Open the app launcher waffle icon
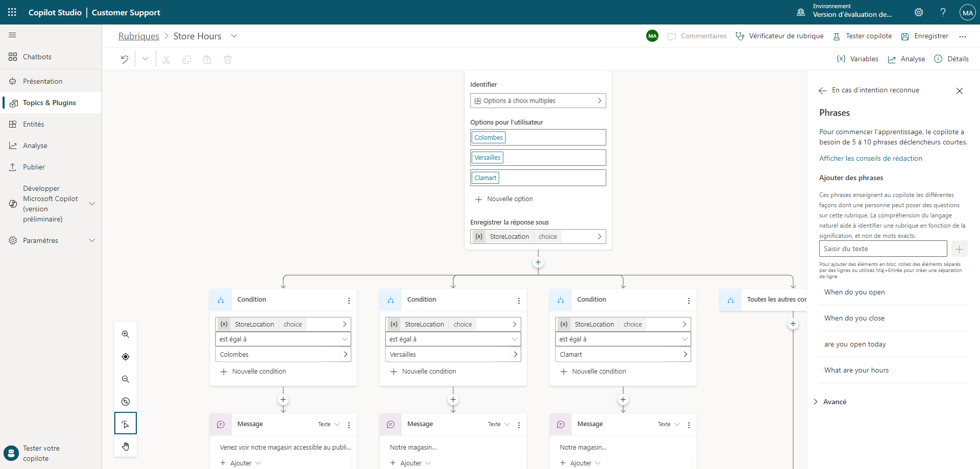The image size is (980, 469). pyautogui.click(x=12, y=12)
